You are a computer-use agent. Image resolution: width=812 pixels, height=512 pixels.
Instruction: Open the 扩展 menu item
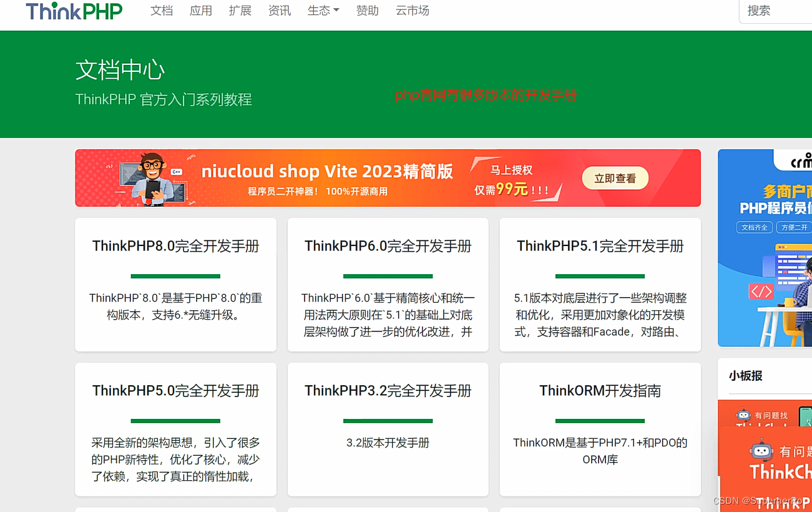240,11
